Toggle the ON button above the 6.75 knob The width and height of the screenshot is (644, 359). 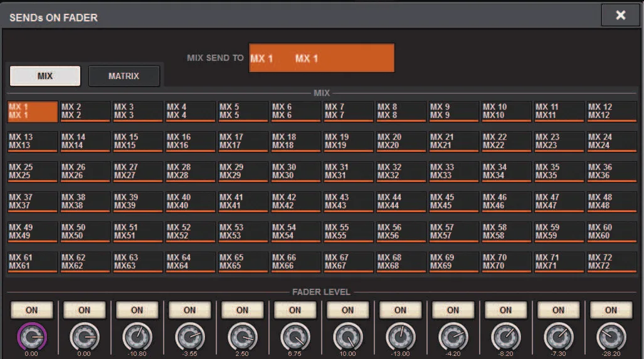295,310
